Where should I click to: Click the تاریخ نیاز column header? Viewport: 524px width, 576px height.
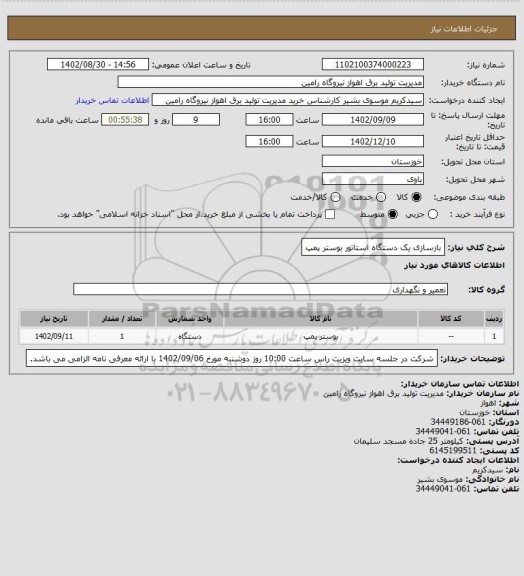tap(54, 319)
